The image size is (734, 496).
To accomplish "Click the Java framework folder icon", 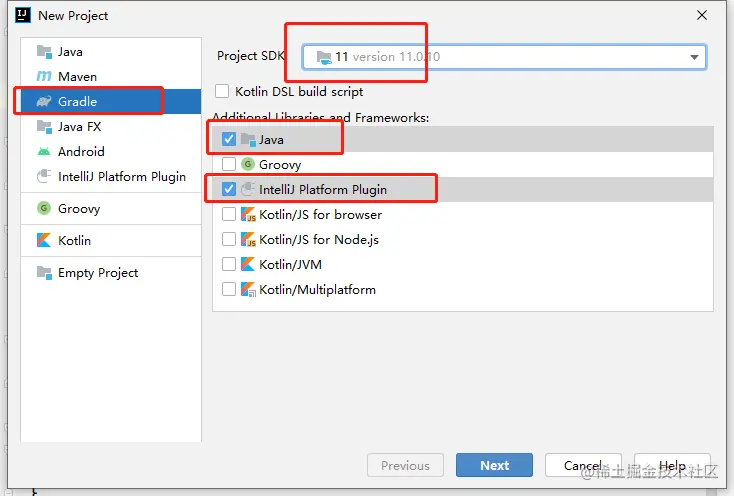I will click(248, 139).
